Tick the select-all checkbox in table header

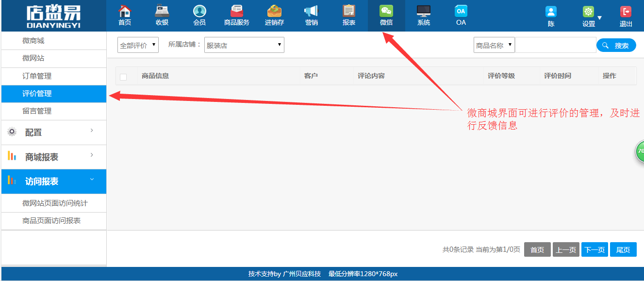pos(123,77)
